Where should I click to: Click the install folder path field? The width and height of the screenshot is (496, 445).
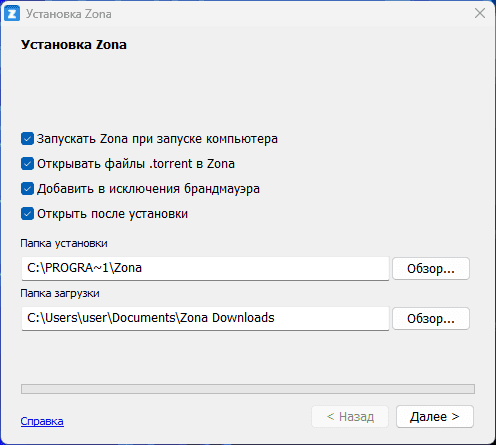205,268
